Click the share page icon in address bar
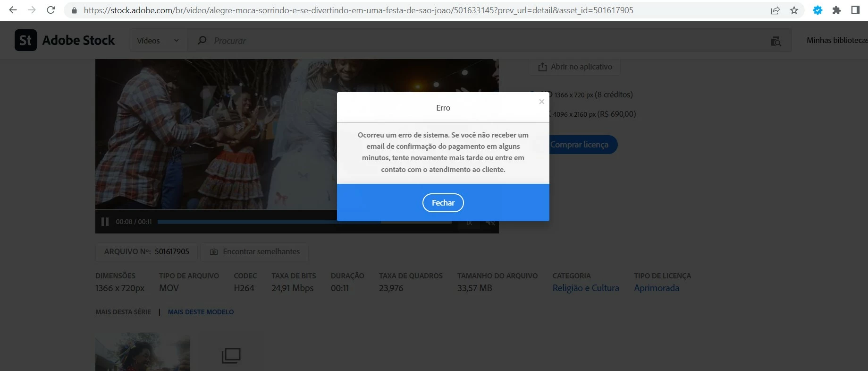 click(775, 10)
